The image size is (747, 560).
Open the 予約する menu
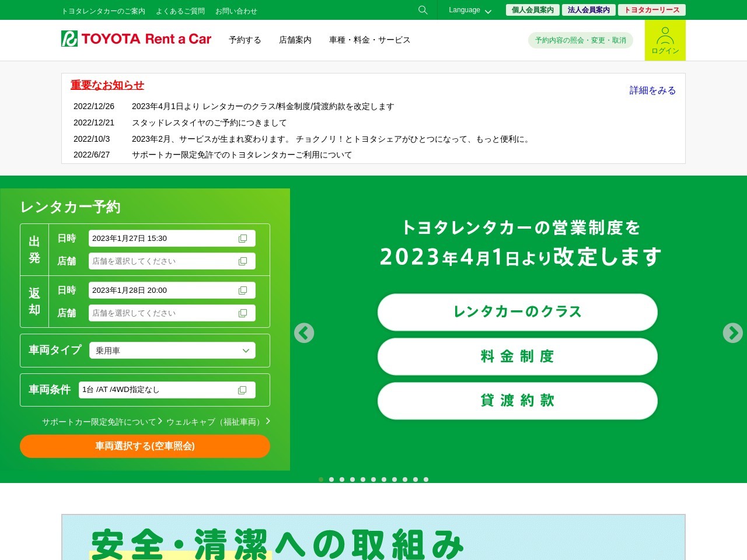pos(245,40)
